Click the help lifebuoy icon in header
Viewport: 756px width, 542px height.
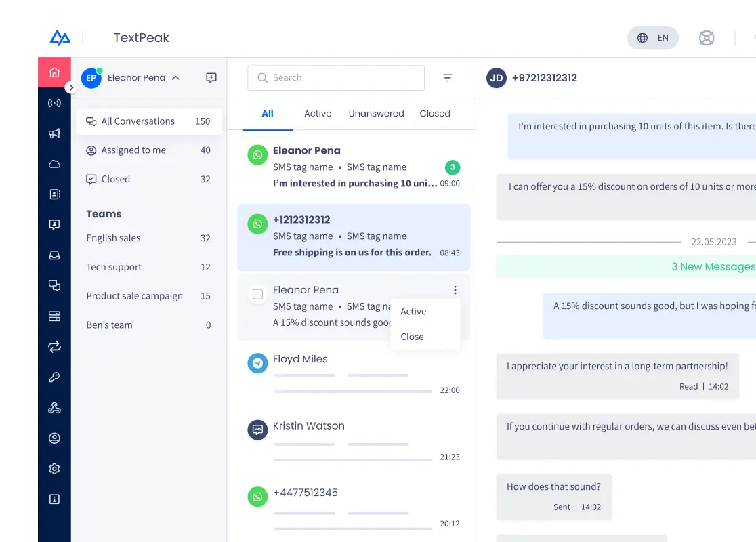coord(707,38)
